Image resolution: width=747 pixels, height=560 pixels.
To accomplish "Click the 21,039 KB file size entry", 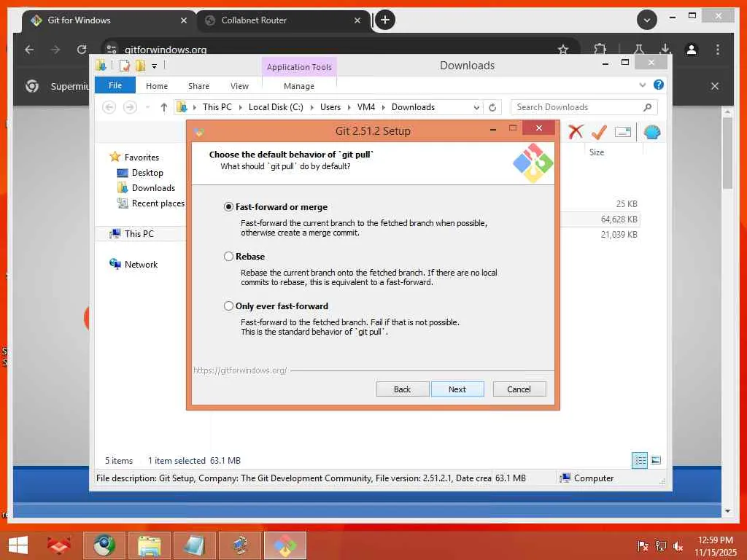I will 619,234.
